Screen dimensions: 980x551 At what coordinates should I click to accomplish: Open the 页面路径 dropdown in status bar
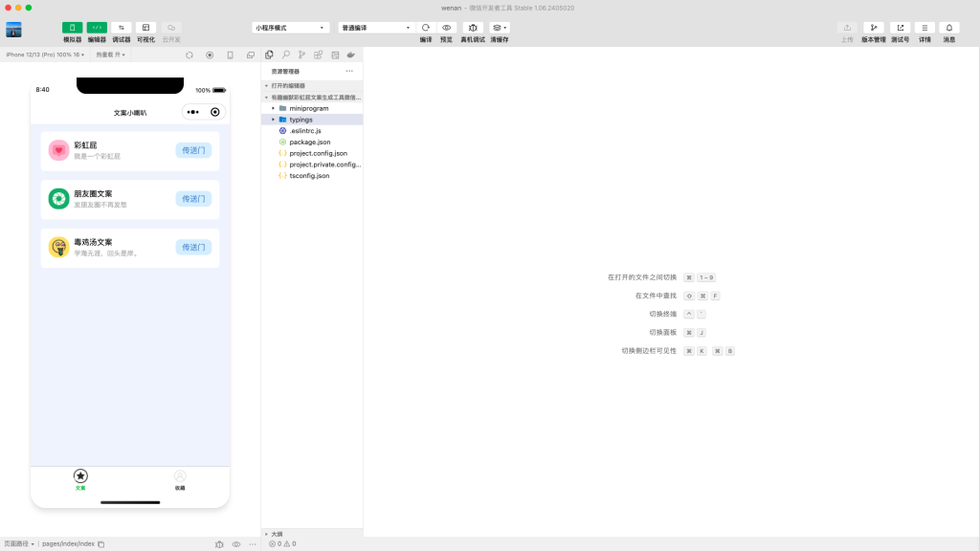[19, 544]
